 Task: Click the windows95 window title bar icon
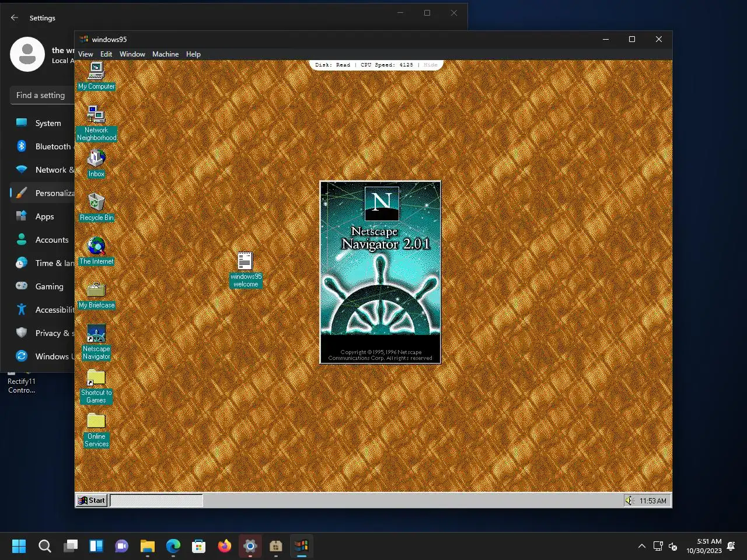84,39
